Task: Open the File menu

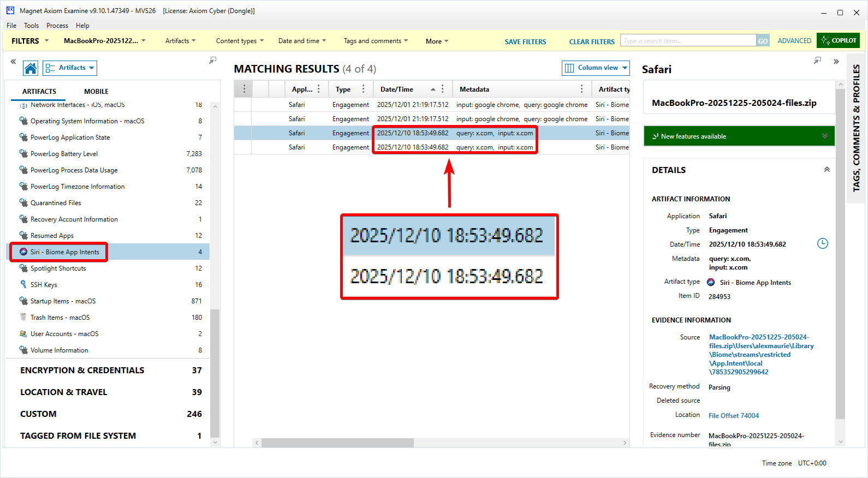Action: (11, 26)
